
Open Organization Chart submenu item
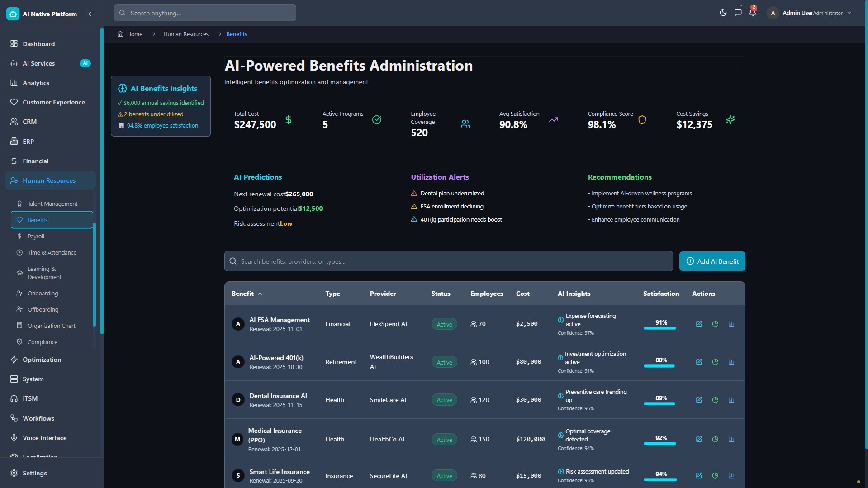click(x=52, y=326)
